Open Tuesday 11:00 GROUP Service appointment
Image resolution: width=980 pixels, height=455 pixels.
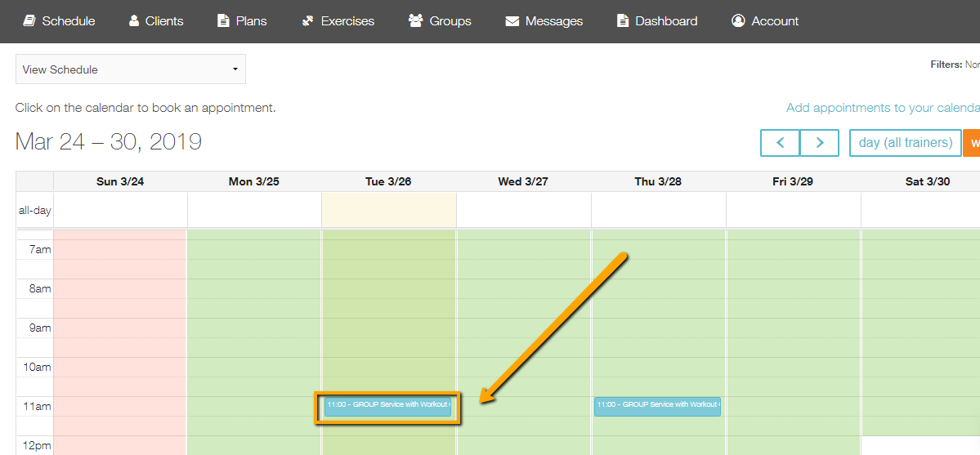(x=387, y=406)
